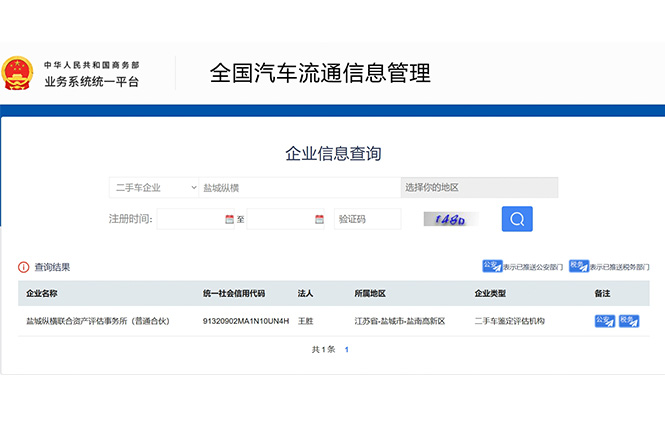Viewport: 665px width, 445px height.
Task: Click the 企业名称 column header
Action: [42, 294]
